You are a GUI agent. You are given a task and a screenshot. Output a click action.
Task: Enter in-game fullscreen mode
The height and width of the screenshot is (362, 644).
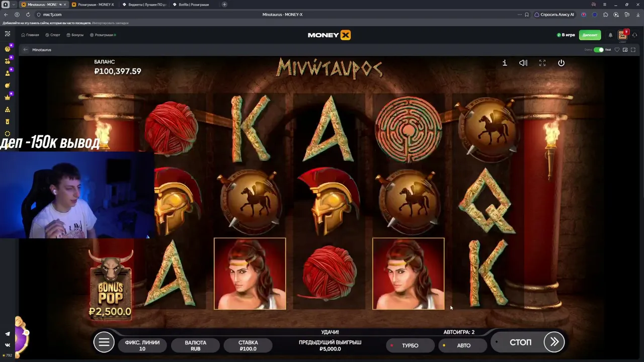(x=542, y=63)
